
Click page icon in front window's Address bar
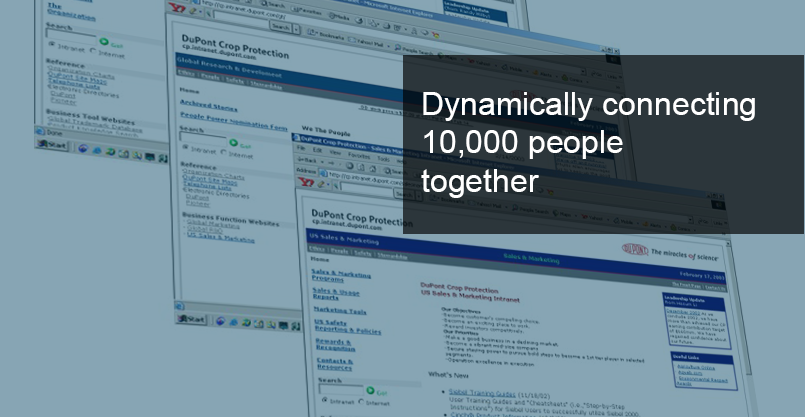(x=323, y=173)
